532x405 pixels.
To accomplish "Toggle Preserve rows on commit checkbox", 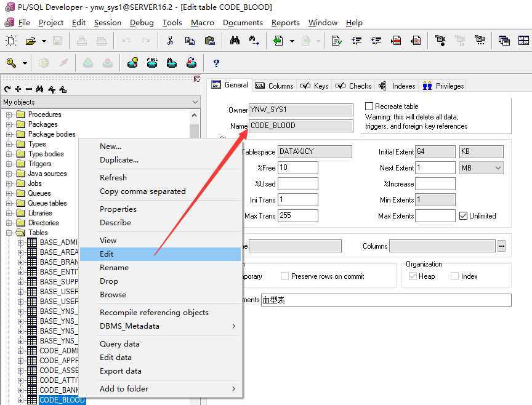I will pyautogui.click(x=284, y=276).
